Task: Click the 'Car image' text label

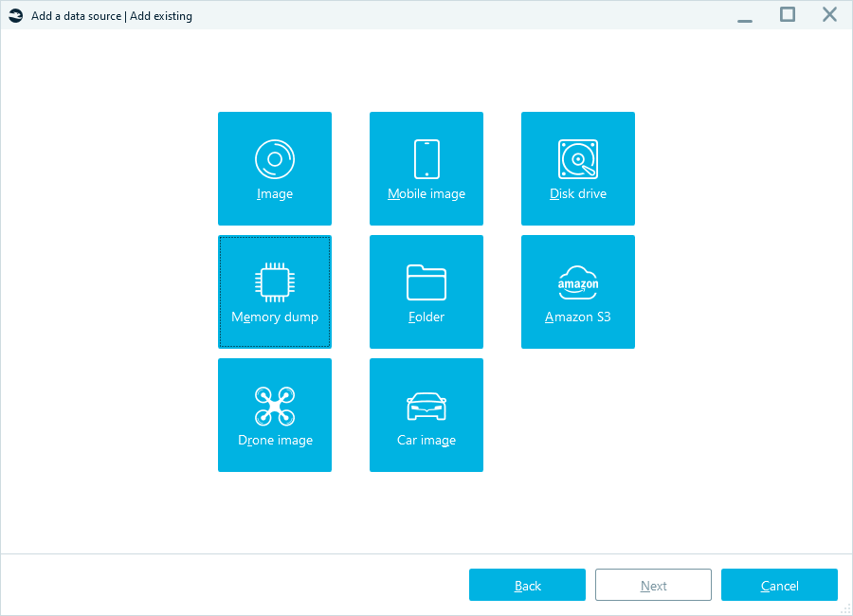Action: pyautogui.click(x=426, y=441)
